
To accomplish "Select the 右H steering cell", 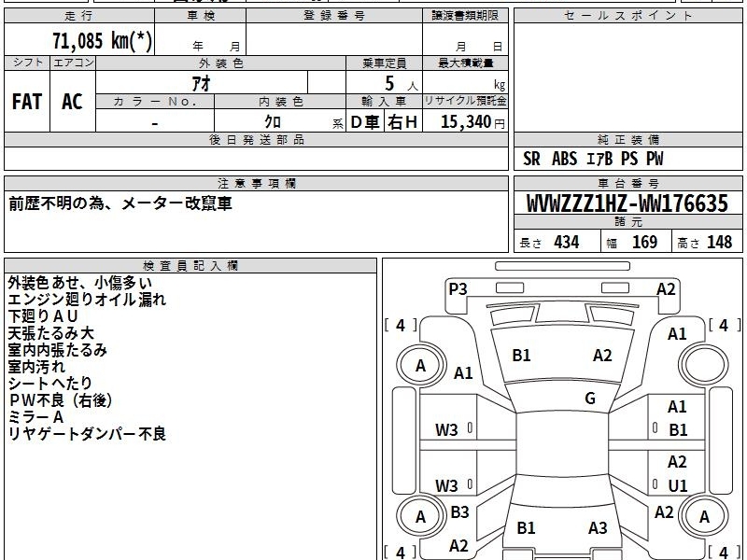I will tap(402, 122).
